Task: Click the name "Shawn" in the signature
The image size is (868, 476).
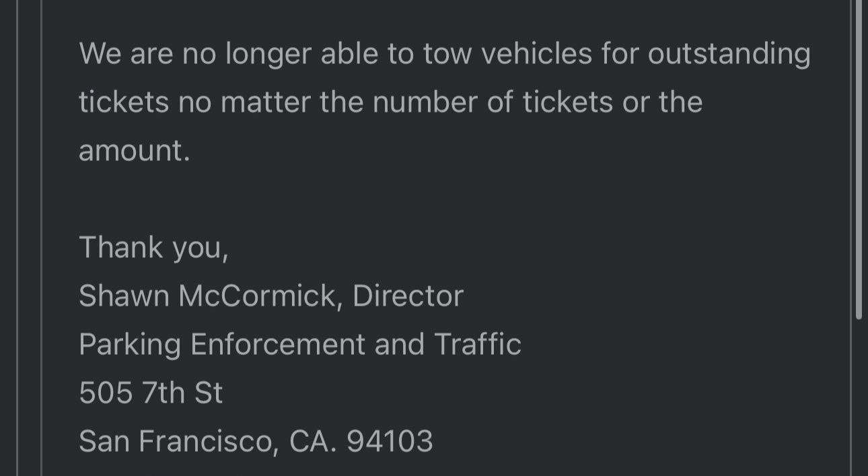Action: click(x=124, y=296)
